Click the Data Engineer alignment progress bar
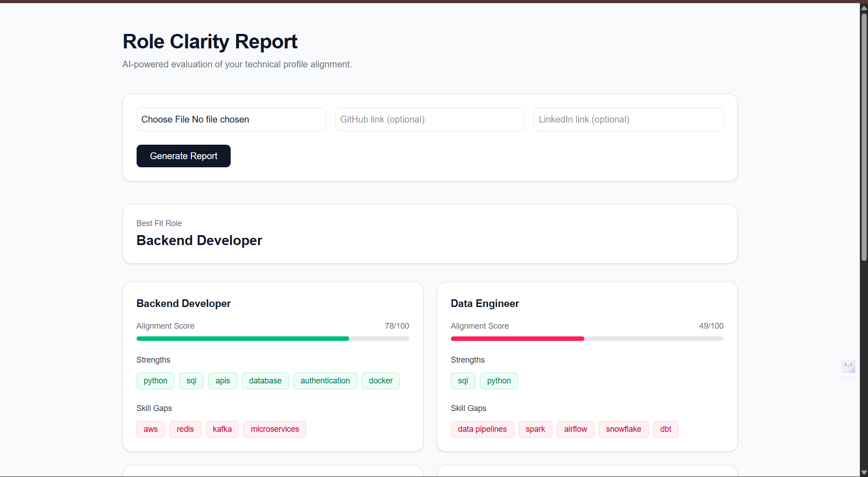 coord(587,339)
